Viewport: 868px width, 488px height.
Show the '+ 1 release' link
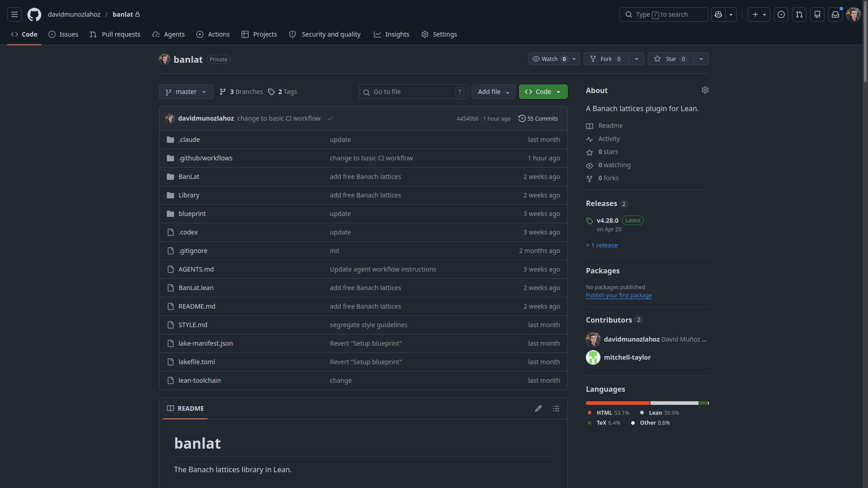tap(602, 245)
